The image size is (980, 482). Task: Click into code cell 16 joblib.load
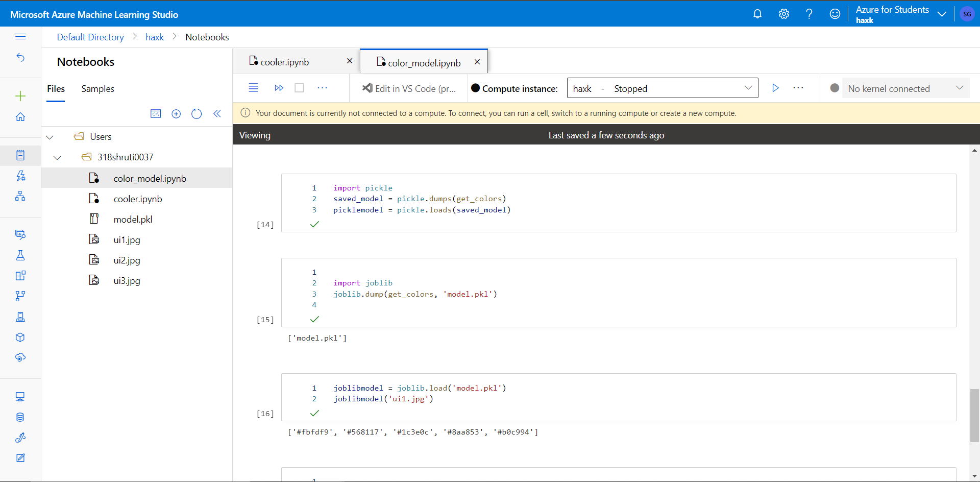pyautogui.click(x=619, y=397)
